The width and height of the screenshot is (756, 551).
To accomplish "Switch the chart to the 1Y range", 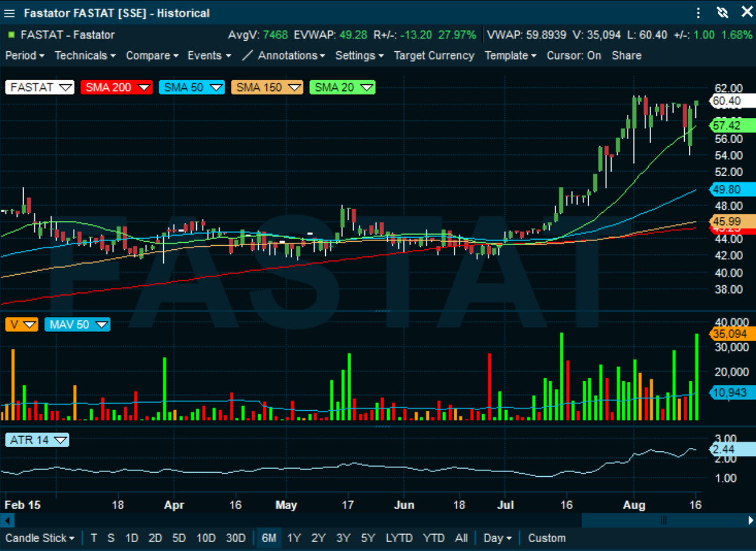I will pos(293,538).
